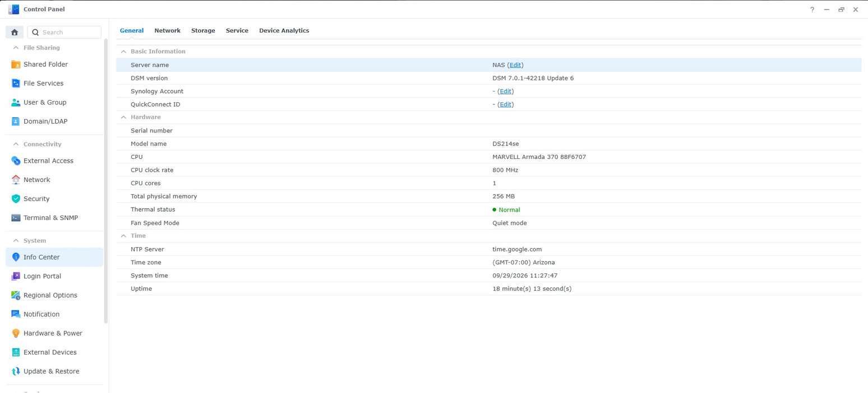Collapse the File Sharing section
Screen dimensions: 868x393
pyautogui.click(x=16, y=48)
